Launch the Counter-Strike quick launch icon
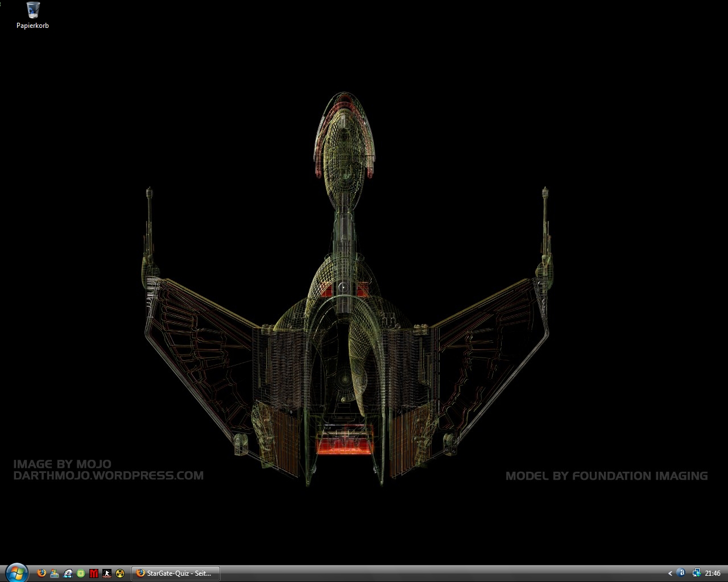This screenshot has width=728, height=582. (107, 573)
